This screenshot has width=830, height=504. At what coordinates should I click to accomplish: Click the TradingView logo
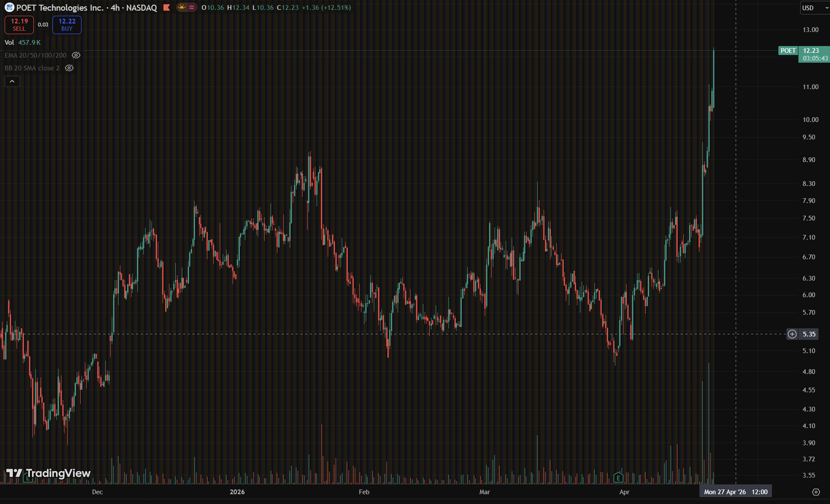pyautogui.click(x=48, y=473)
